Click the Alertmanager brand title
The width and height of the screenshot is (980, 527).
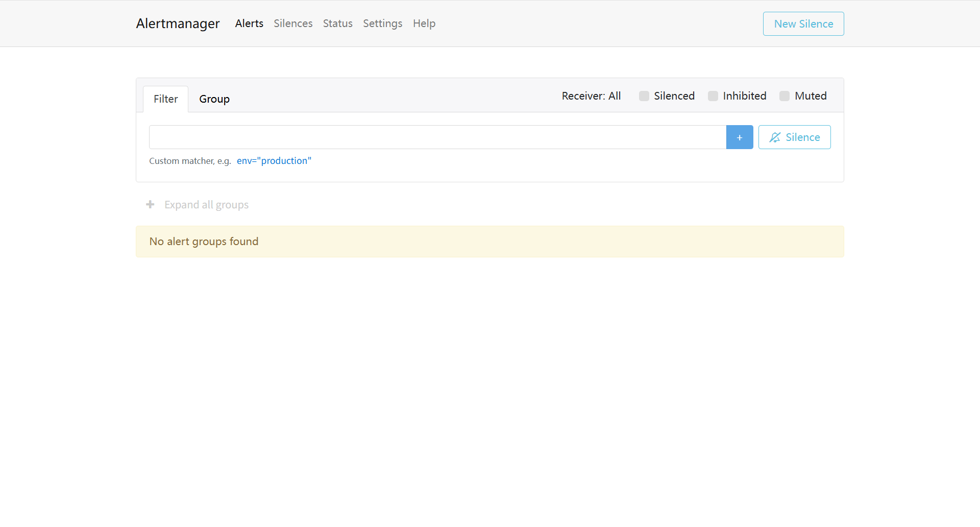[178, 23]
